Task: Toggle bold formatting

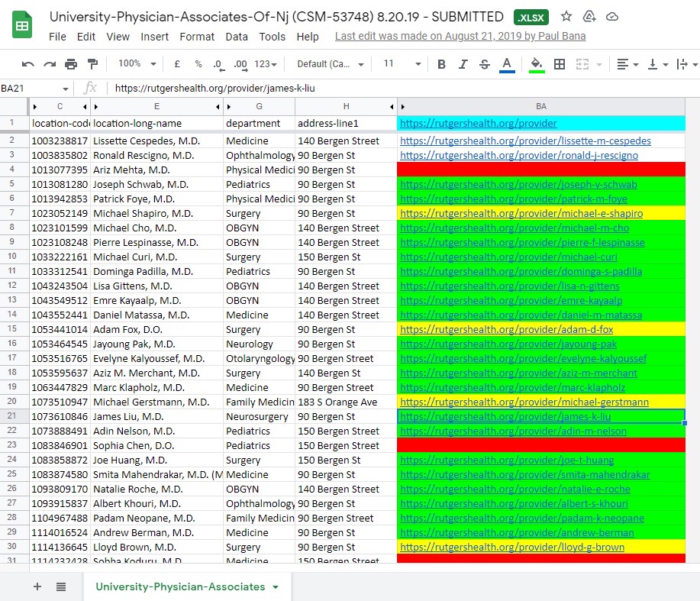Action: tap(441, 64)
